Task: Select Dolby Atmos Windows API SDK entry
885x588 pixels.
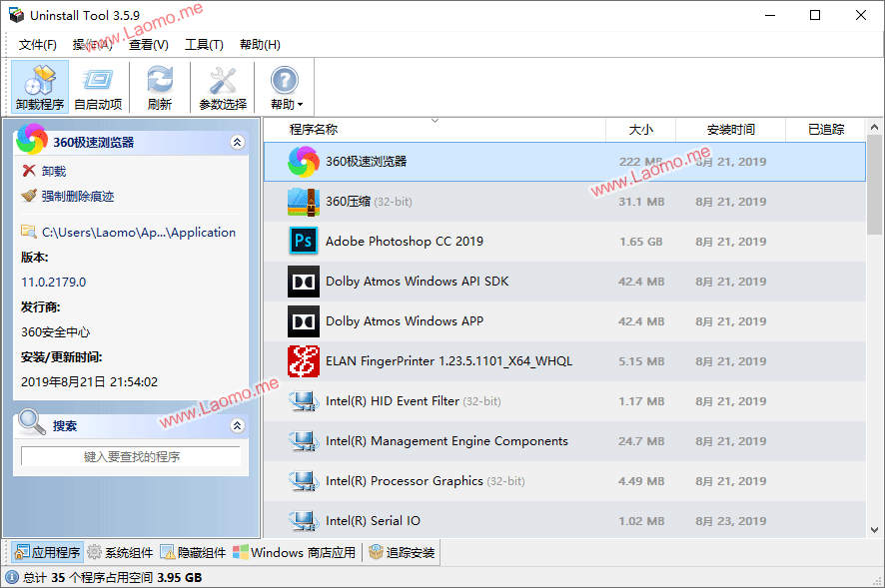Action: 418,281
